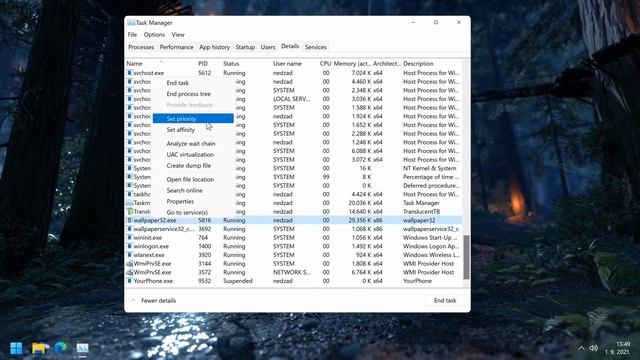Launch Microsoft Edge from the taskbar

(x=61, y=348)
